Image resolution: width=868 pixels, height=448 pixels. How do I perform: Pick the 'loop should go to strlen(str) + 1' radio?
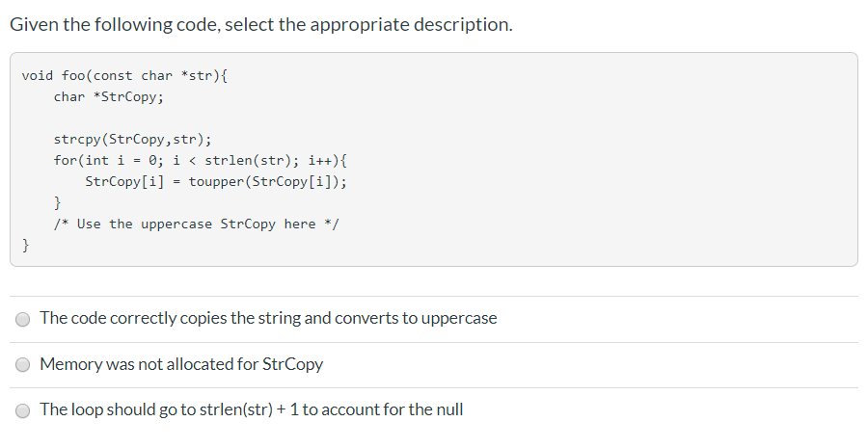coord(24,410)
